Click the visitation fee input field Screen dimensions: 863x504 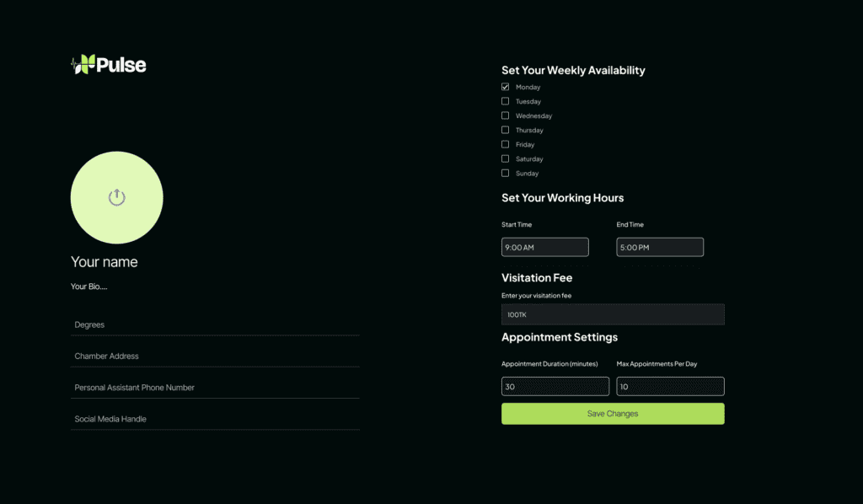coord(613,314)
